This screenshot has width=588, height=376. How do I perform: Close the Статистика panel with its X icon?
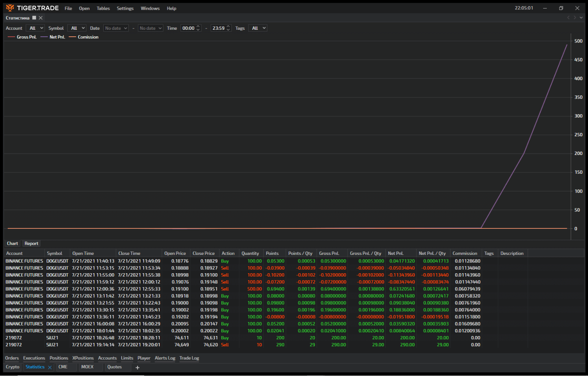coord(40,18)
